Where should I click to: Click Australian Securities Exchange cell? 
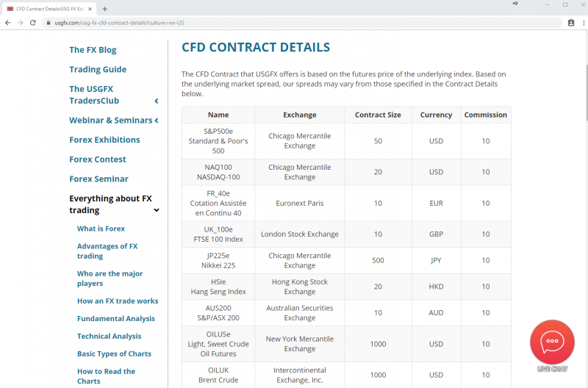[300, 313]
